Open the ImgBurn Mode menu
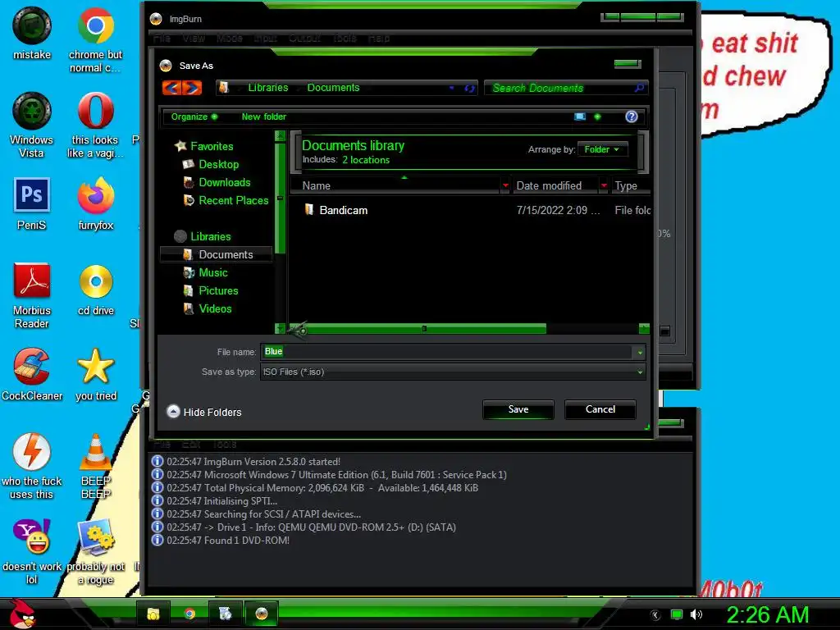Viewport: 840px width, 630px height. point(230,38)
